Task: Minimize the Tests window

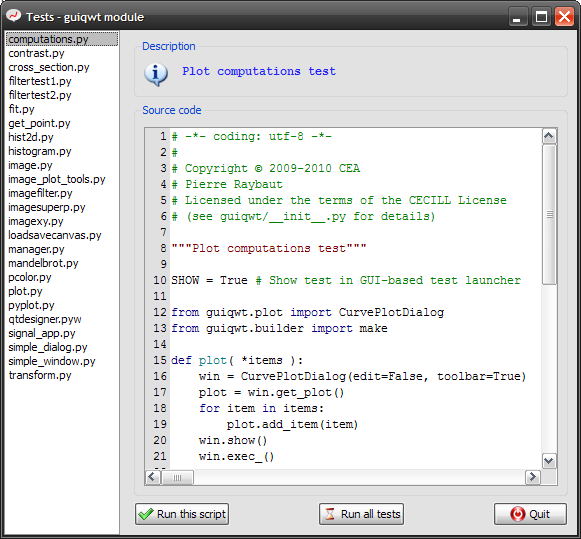Action: pos(518,17)
